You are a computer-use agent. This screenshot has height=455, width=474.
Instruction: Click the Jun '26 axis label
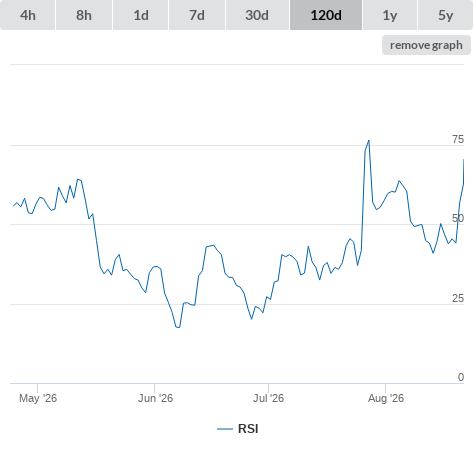155,398
